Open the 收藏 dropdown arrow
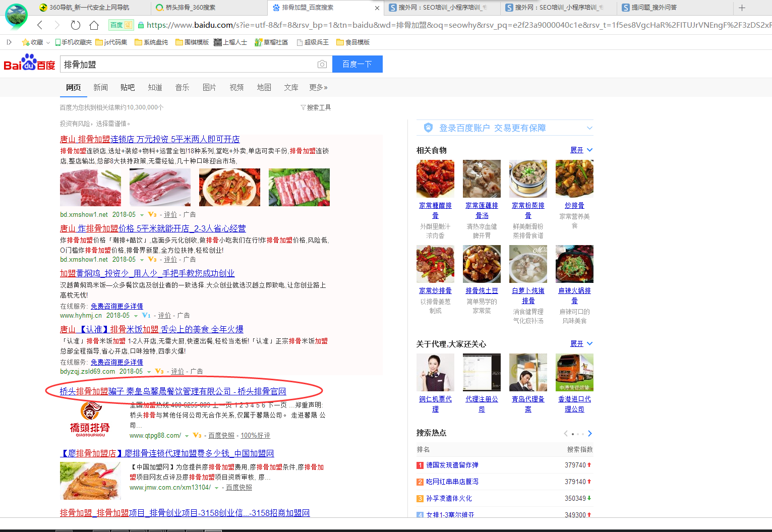Viewport: 772px width, 532px height. [x=48, y=43]
